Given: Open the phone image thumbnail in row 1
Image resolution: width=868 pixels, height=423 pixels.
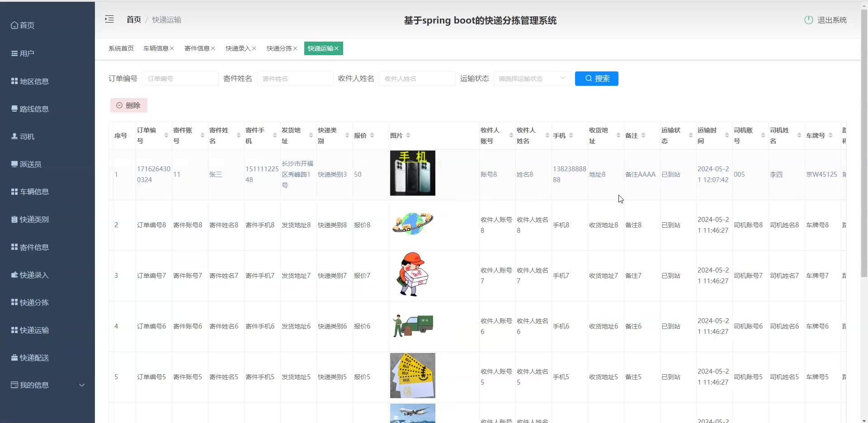Looking at the screenshot, I should [413, 173].
